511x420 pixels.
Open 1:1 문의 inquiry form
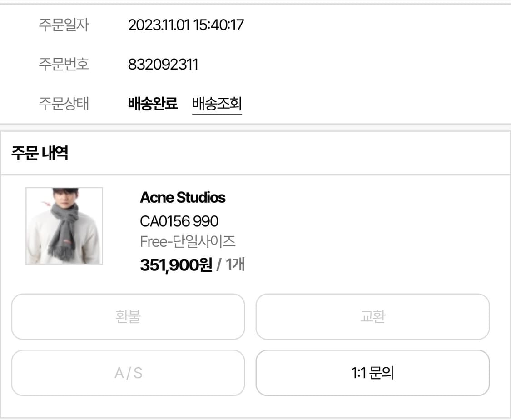(372, 373)
